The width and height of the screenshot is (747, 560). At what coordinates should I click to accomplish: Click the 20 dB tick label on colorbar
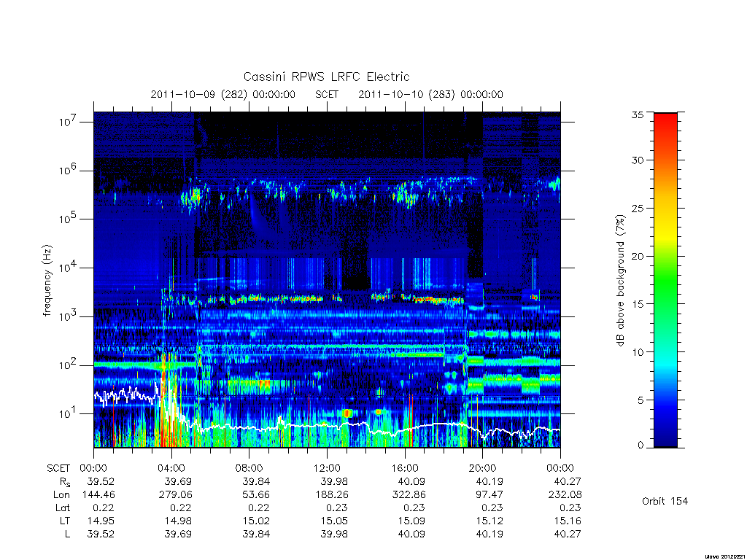[x=638, y=256]
